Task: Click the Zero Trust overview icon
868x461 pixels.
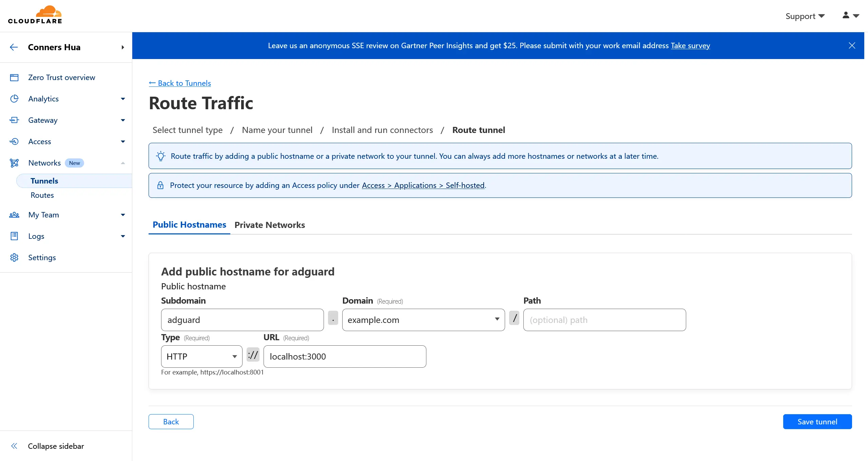Action: point(14,78)
